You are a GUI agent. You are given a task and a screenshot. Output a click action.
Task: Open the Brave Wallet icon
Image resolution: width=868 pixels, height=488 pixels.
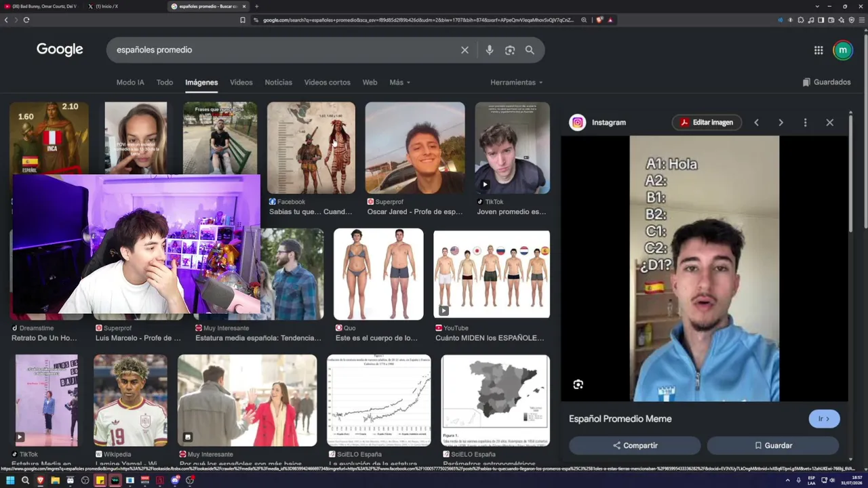831,20
